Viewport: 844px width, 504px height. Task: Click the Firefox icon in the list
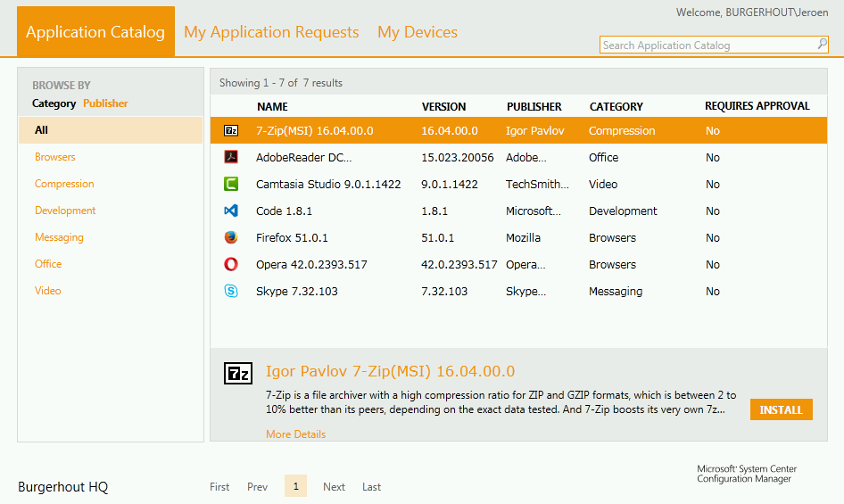[231, 237]
